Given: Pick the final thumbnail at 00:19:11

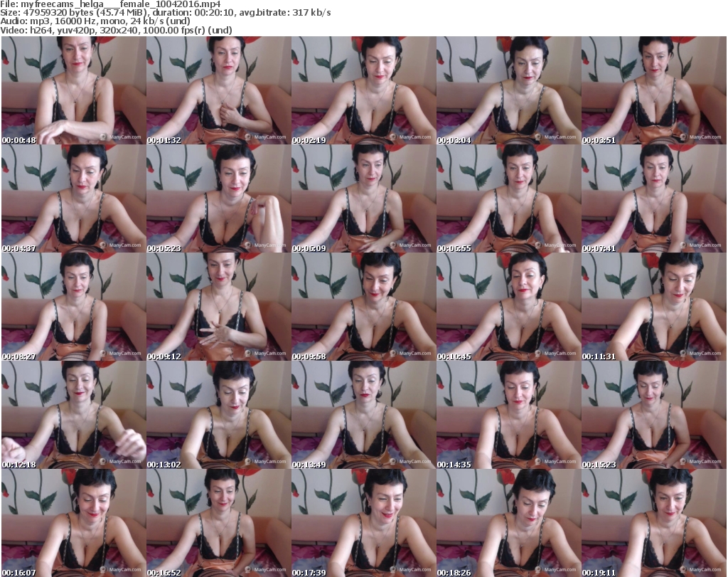Looking at the screenshot, I should tap(654, 523).
